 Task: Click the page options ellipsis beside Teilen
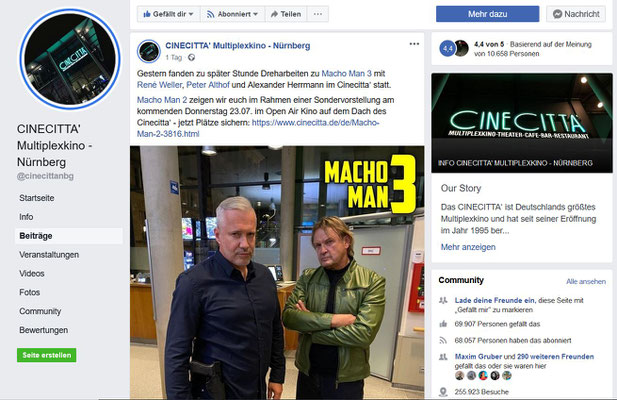click(318, 14)
